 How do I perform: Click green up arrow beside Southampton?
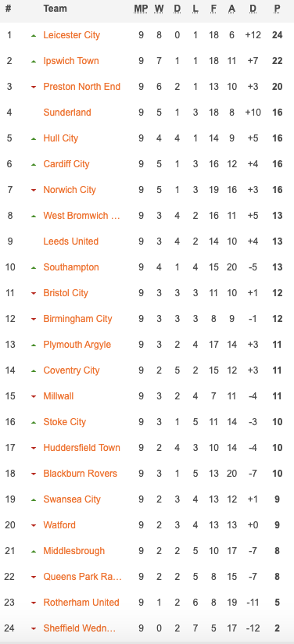(x=34, y=268)
